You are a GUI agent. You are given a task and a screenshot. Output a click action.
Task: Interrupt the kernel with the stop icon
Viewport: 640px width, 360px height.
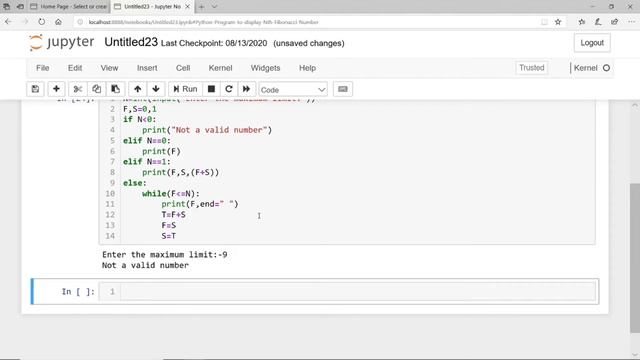click(211, 89)
